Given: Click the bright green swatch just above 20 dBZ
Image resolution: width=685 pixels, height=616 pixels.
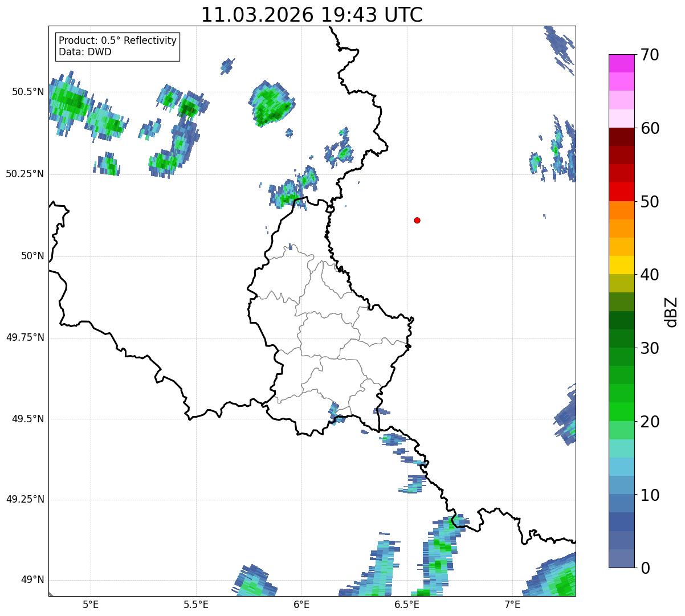Looking at the screenshot, I should pyautogui.click(x=621, y=412).
